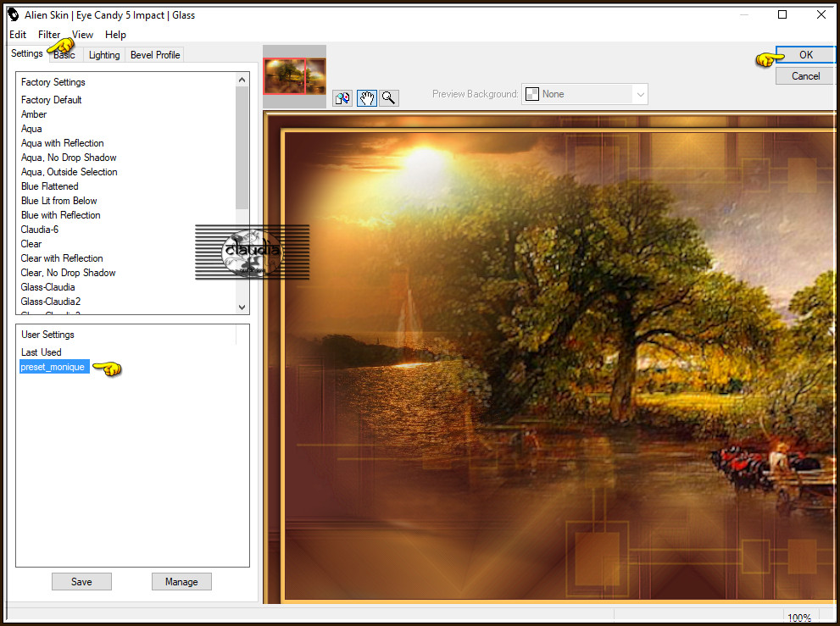Viewport: 840px width, 626px height.
Task: Select the Claudia-6 preset
Action: [40, 230]
